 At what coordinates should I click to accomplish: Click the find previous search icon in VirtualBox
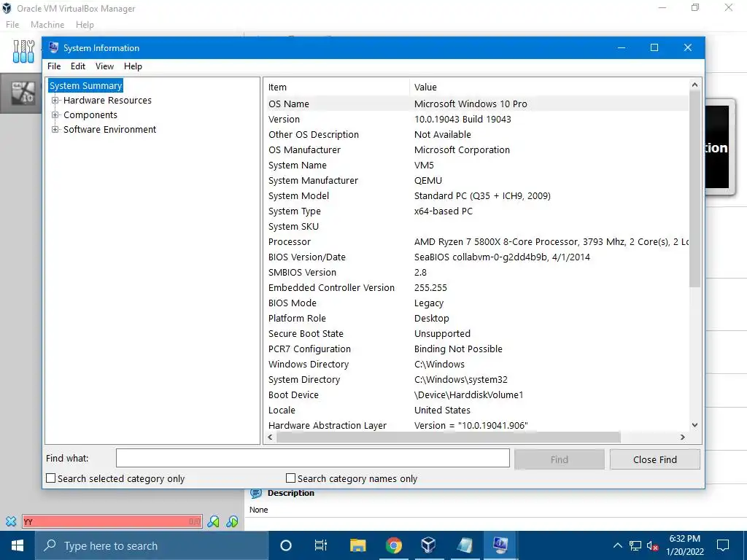coord(214,521)
